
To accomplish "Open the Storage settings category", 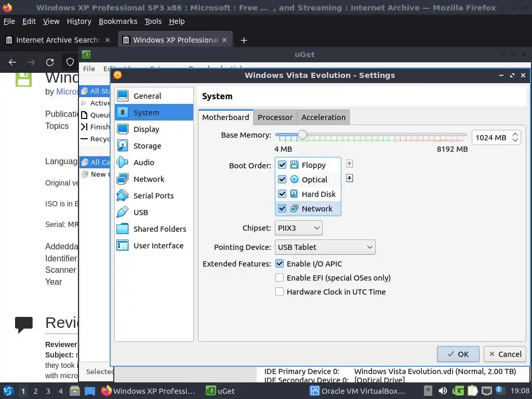I will [154, 146].
